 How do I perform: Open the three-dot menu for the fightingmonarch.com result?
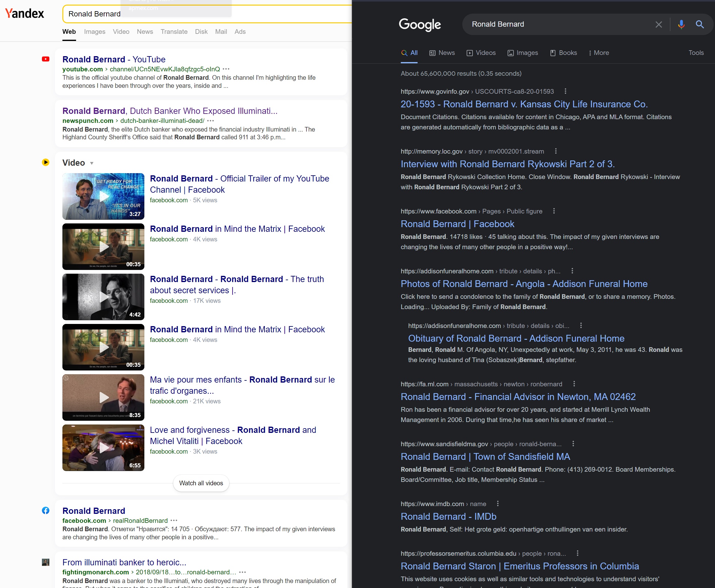point(242,572)
